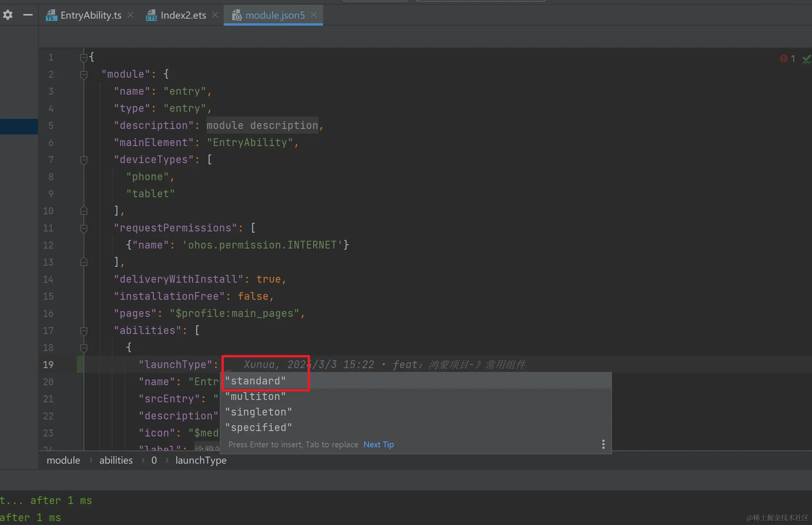Open the three-dot options in the completion popup

(603, 444)
